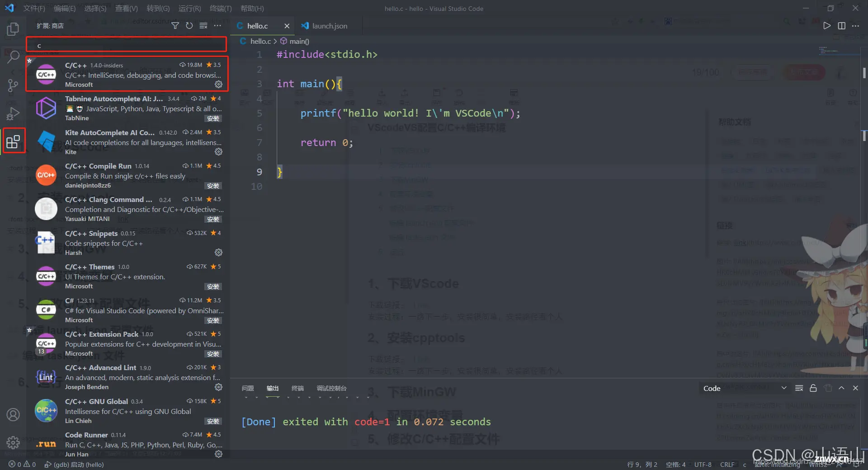
Task: Open extensions view more actions menu
Action: 217,26
